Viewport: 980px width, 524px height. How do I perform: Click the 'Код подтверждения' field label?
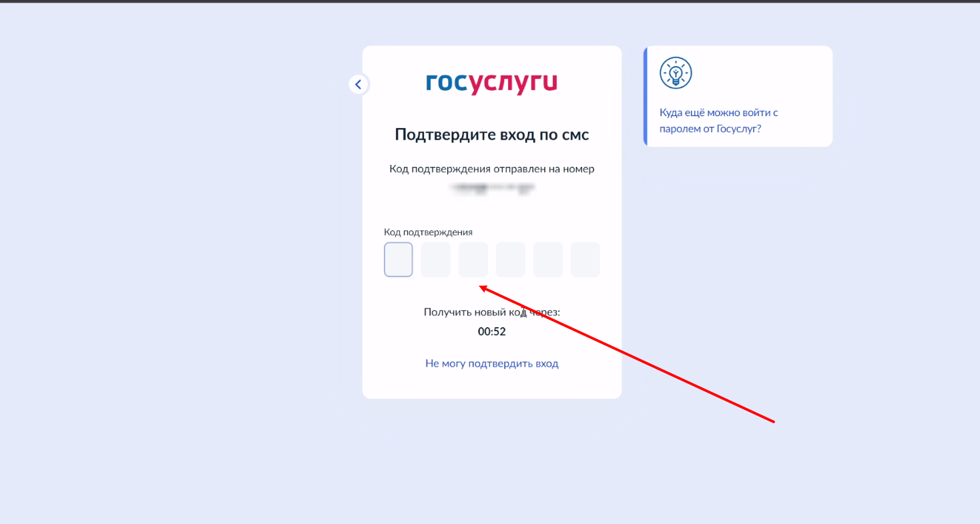tap(428, 232)
